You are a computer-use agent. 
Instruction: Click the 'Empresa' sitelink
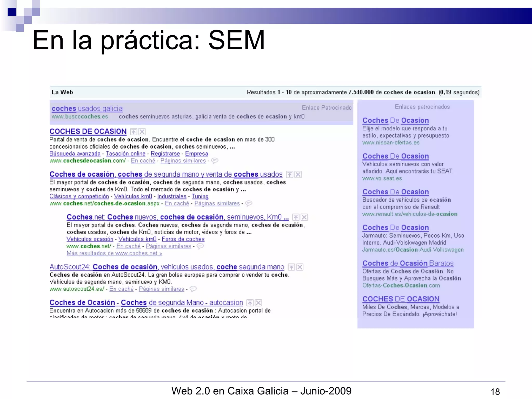point(197,154)
